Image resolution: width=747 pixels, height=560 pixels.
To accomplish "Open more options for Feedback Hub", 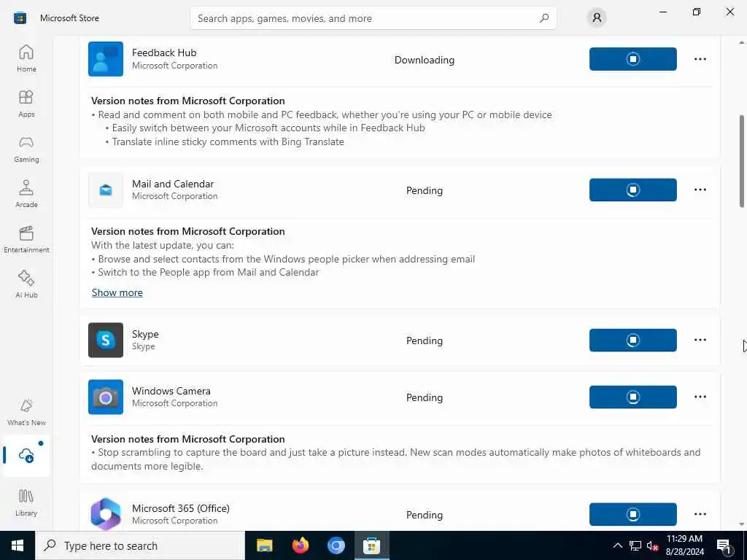I will (700, 59).
